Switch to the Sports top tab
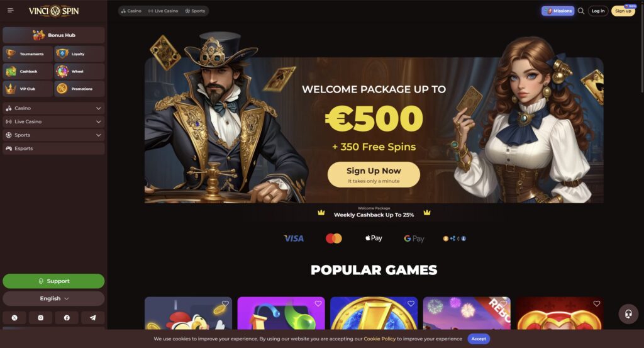The width and height of the screenshot is (644, 348). coord(195,11)
